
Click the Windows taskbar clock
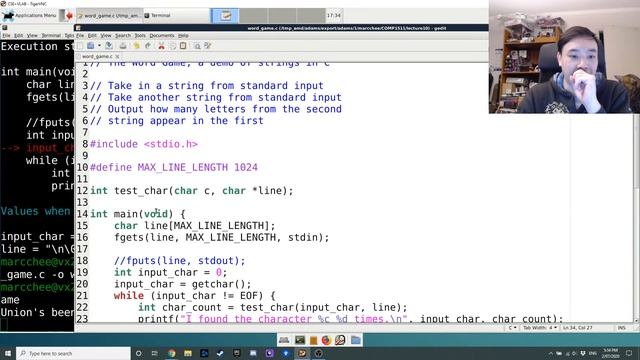point(610,353)
